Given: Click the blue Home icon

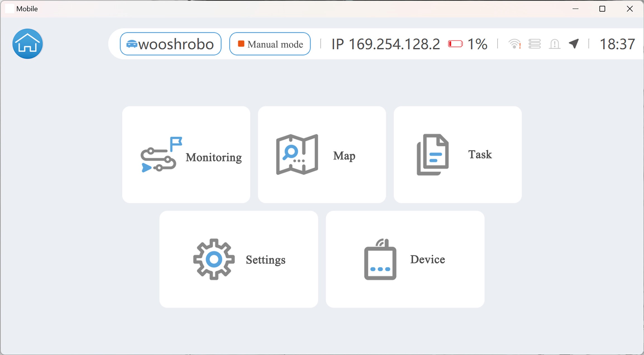Looking at the screenshot, I should click(27, 44).
